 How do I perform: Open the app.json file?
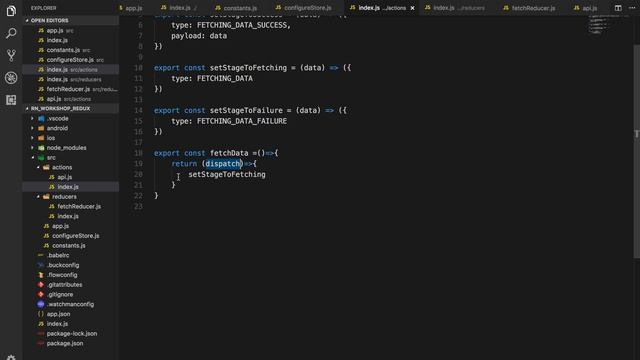71,314
